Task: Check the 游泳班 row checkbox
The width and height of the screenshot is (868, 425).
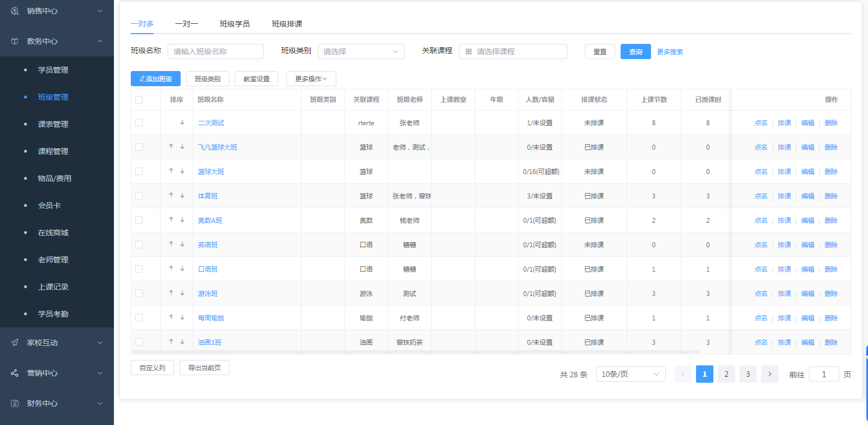Action: [139, 293]
